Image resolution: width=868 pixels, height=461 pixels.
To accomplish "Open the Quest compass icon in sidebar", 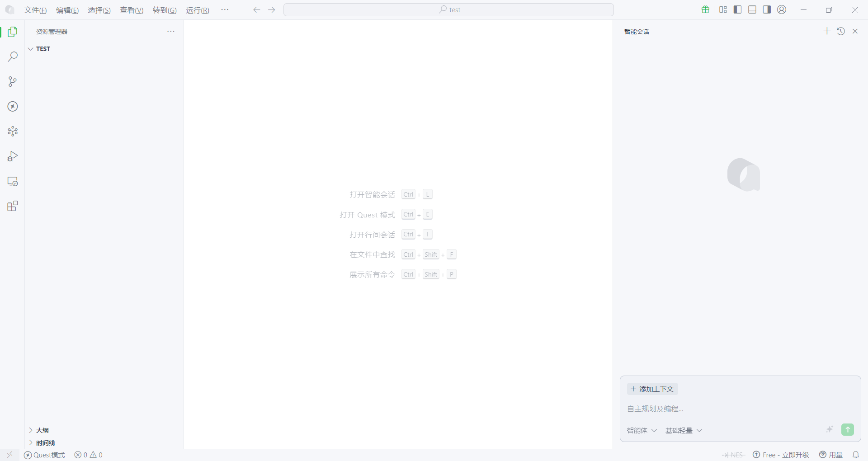I will coord(13,106).
